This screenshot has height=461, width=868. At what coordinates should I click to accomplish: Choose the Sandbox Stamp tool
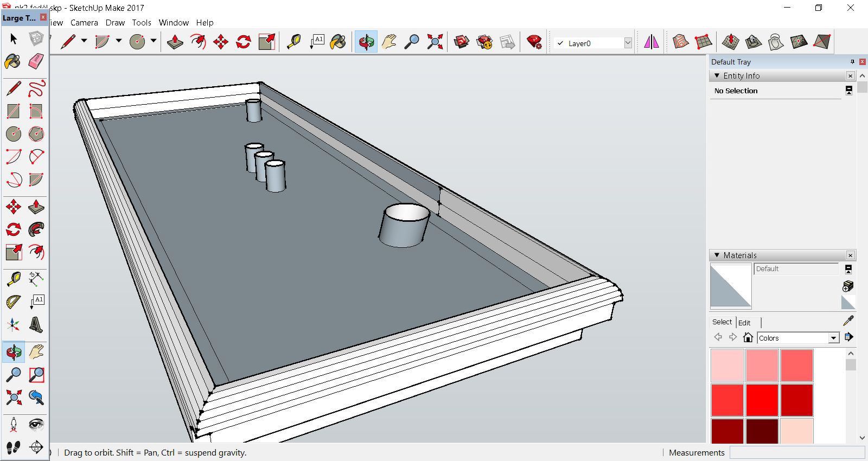(754, 42)
